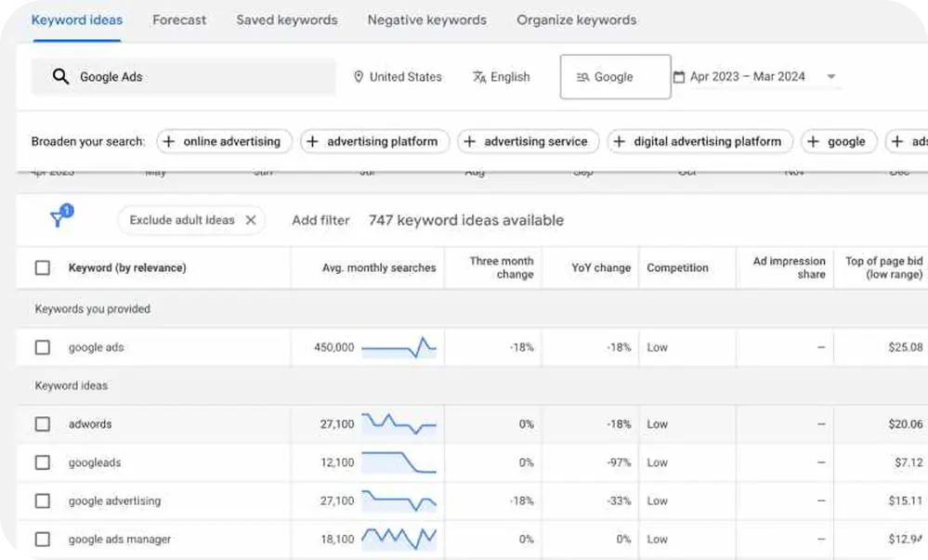
Task: Add digital advertising platform suggestion
Action: 700,141
